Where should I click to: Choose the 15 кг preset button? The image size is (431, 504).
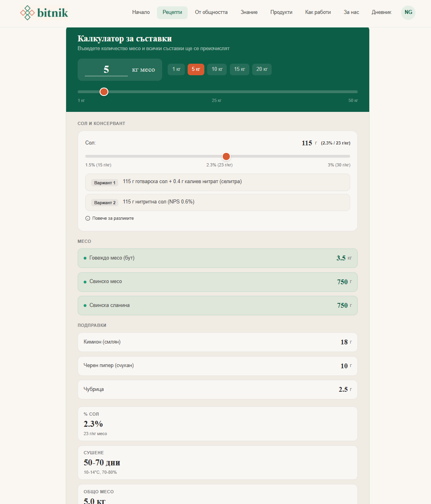(239, 69)
